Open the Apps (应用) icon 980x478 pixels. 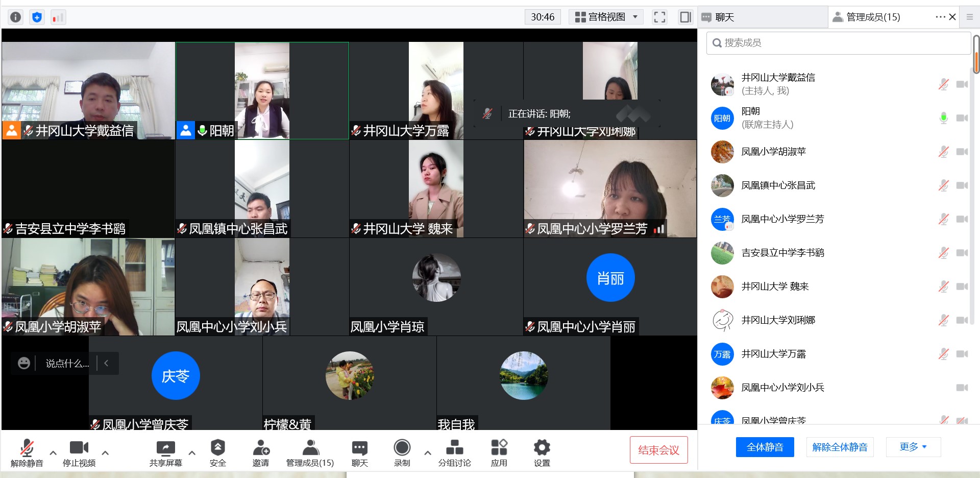click(499, 452)
